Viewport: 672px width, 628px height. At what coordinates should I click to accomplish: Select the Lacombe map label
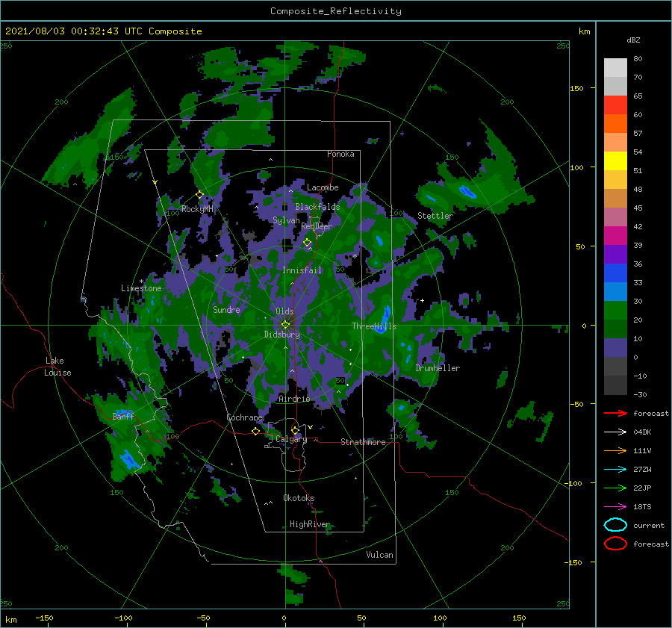pyautogui.click(x=323, y=187)
